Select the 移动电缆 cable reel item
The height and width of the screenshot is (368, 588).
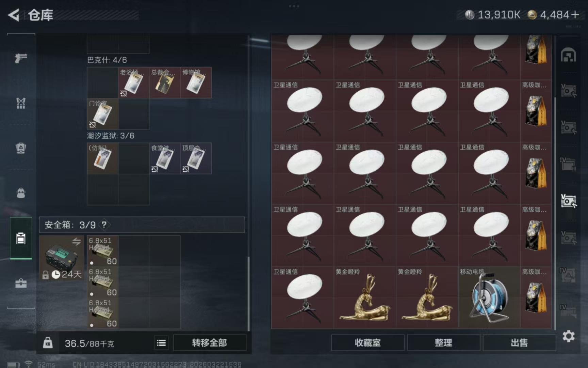click(x=489, y=298)
